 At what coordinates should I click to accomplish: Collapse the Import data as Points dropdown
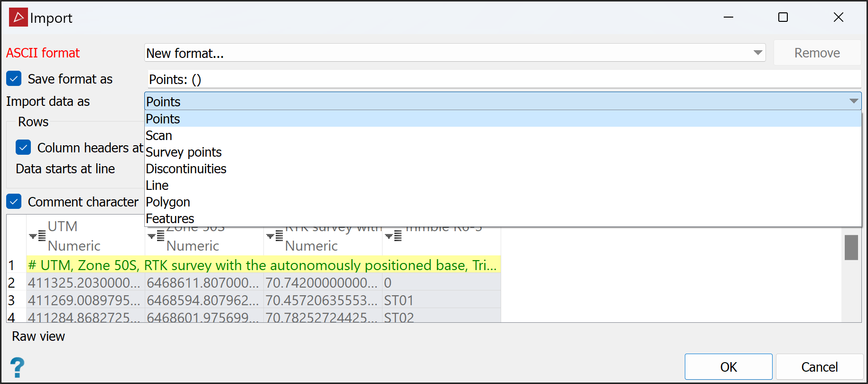[x=503, y=101]
